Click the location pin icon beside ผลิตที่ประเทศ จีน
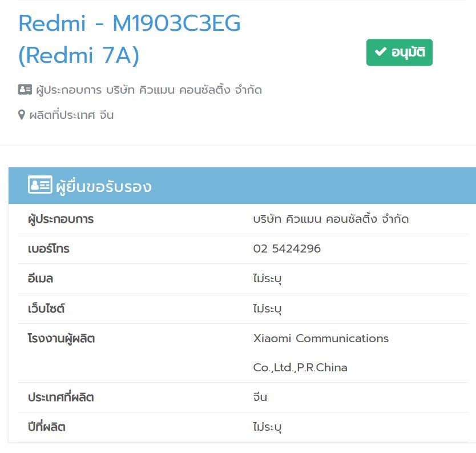The height and width of the screenshot is (453, 476). (22, 115)
